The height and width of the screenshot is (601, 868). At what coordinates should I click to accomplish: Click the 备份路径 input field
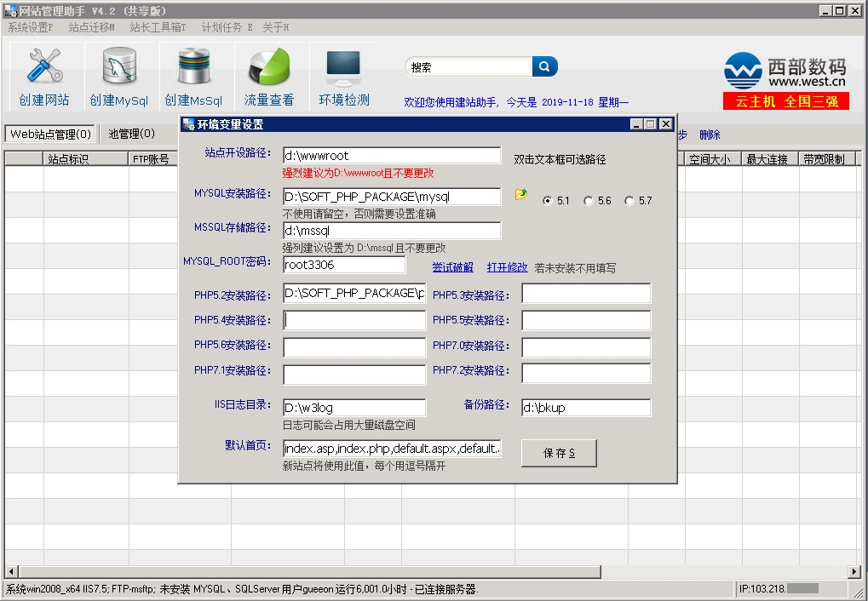(585, 408)
